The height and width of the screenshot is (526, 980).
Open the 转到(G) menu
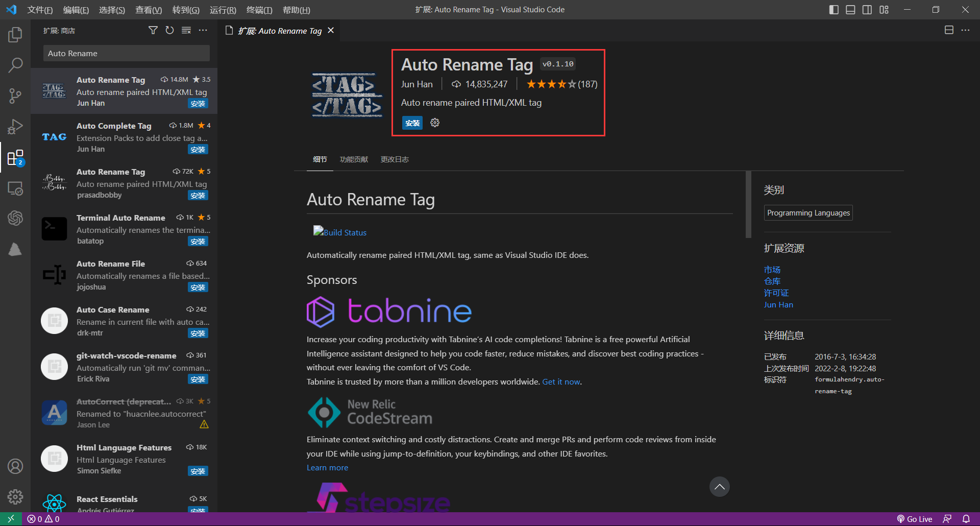pyautogui.click(x=186, y=10)
